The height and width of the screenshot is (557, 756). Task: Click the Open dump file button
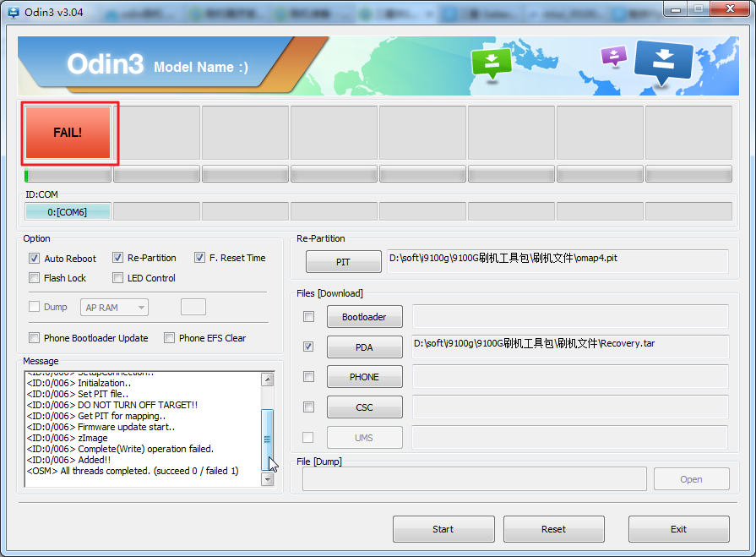pos(692,479)
